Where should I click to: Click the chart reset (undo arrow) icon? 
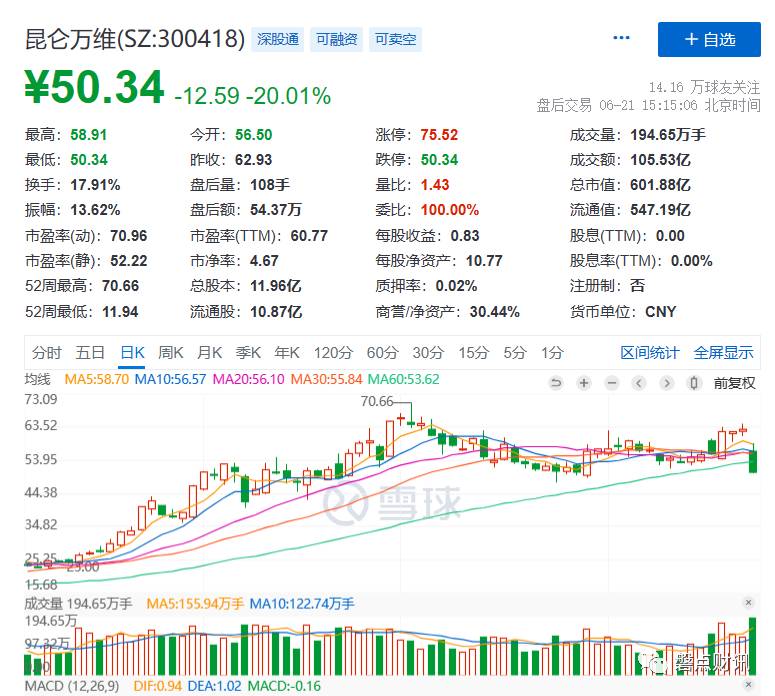[x=556, y=383]
